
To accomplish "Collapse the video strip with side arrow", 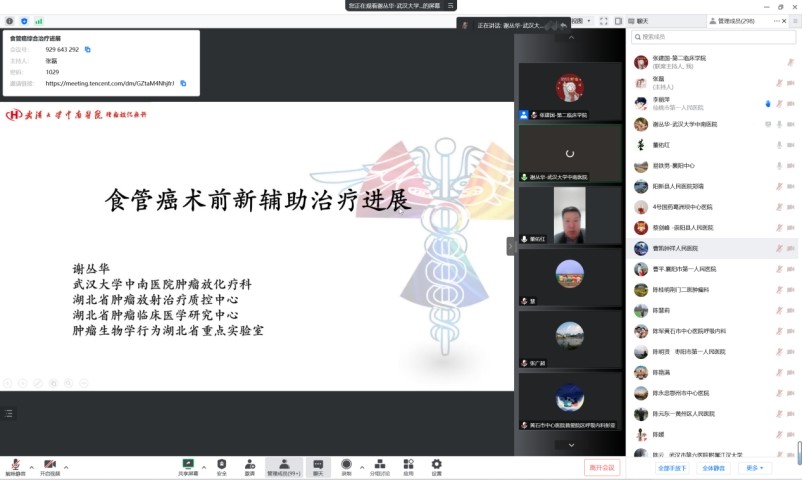I will point(510,246).
